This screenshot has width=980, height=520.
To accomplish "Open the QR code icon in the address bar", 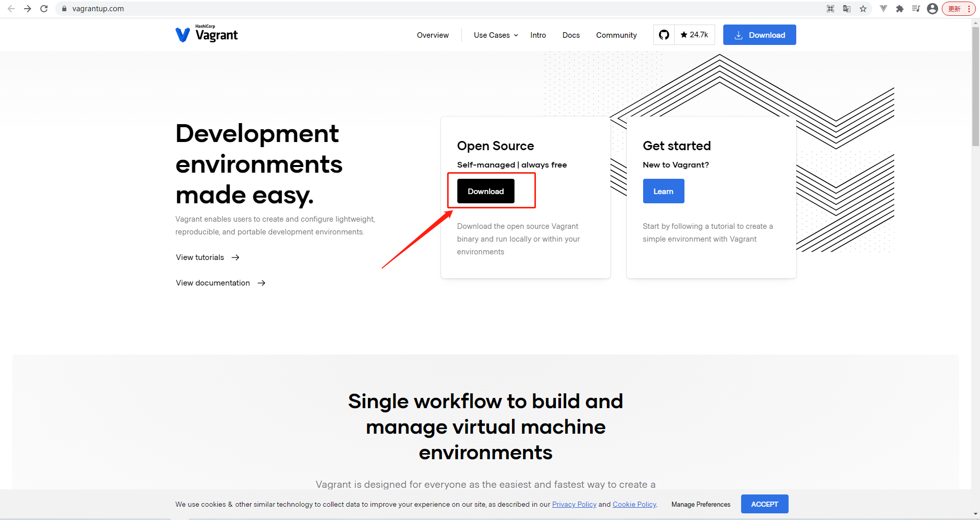I will click(830, 9).
